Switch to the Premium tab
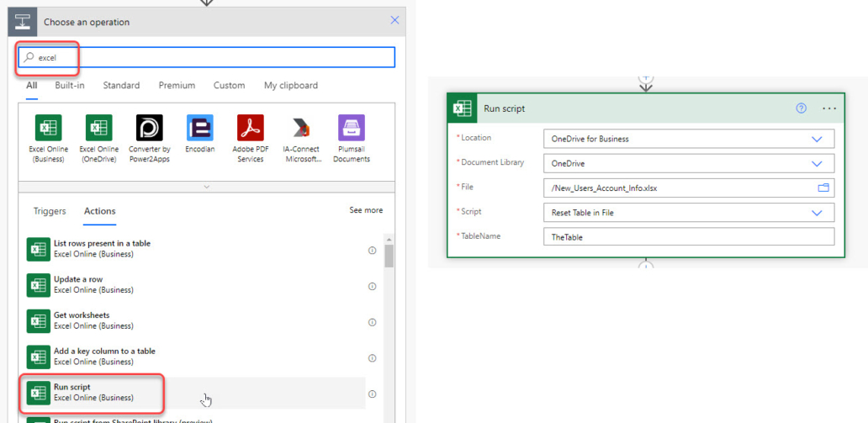 pos(177,85)
